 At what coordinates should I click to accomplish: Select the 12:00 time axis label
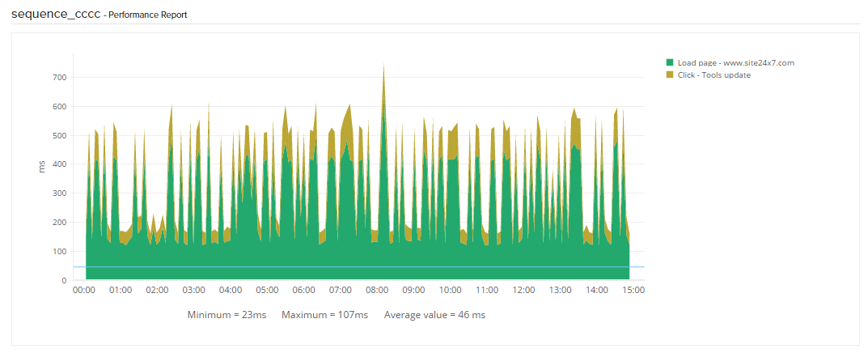(523, 290)
